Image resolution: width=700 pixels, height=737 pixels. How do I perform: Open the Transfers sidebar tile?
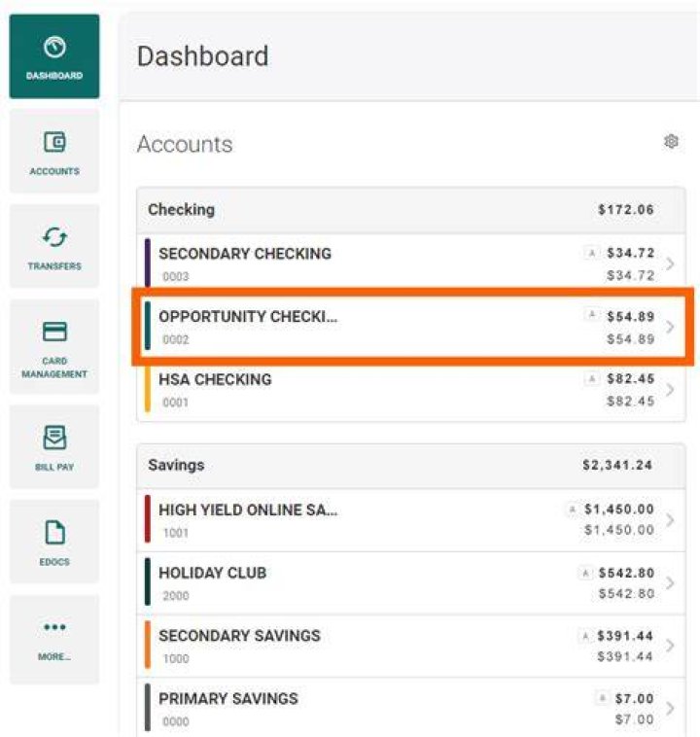point(54,246)
